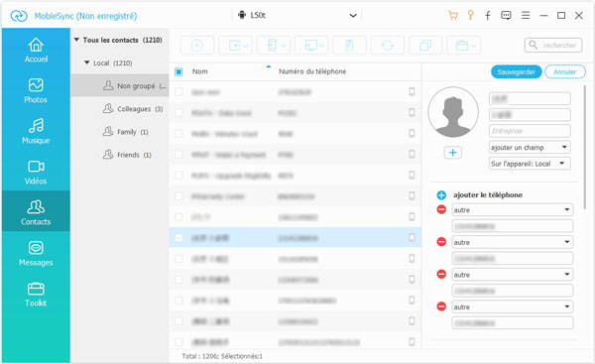Click the ajouter le téléphone label

[488, 195]
